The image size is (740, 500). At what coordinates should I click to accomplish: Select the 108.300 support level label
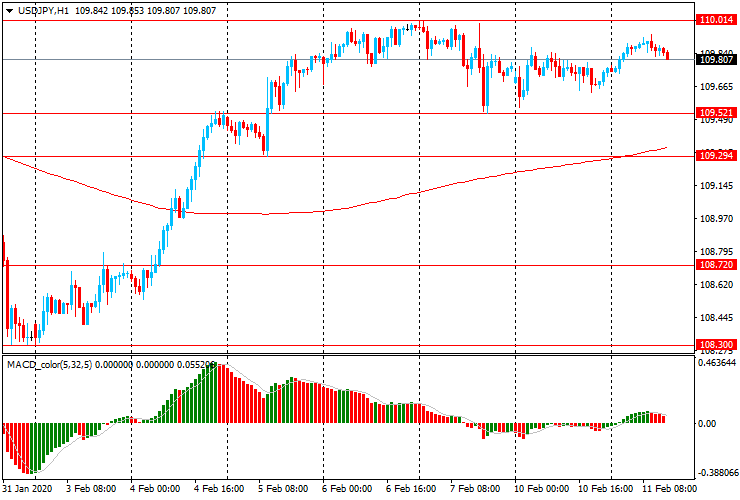coord(716,345)
